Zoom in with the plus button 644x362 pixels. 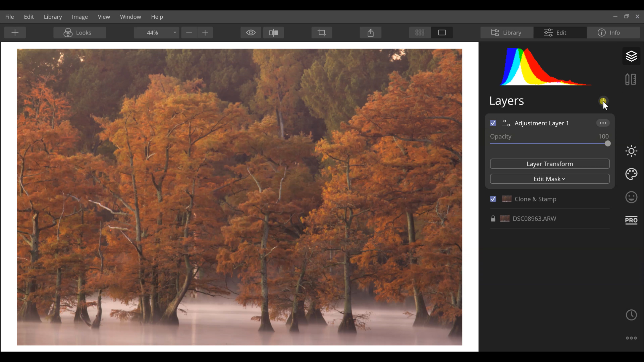[x=205, y=33]
